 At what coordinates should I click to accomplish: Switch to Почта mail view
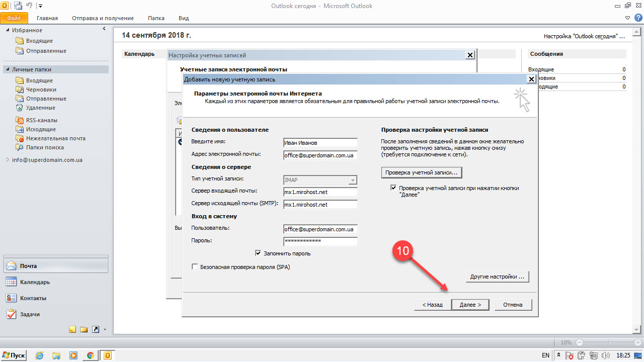[x=55, y=266]
